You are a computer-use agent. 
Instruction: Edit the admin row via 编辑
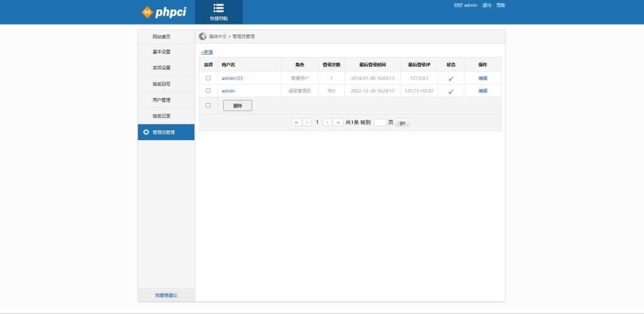coord(482,91)
